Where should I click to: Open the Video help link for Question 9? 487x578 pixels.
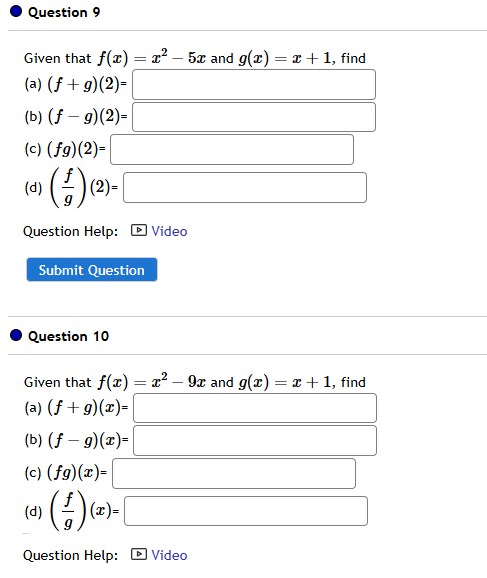coord(169,231)
